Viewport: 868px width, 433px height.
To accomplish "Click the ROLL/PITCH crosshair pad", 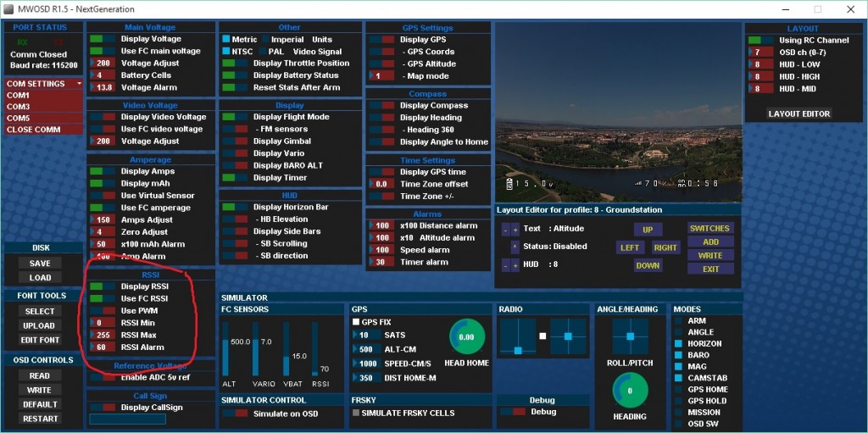I will (630, 336).
